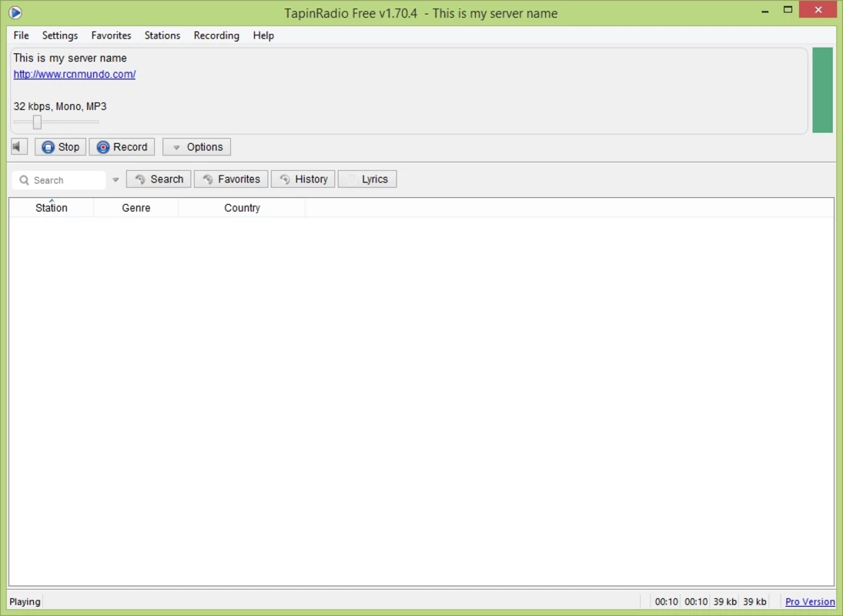Screen dimensions: 843x616
Task: Sort the list by Genre column
Action: tap(136, 208)
